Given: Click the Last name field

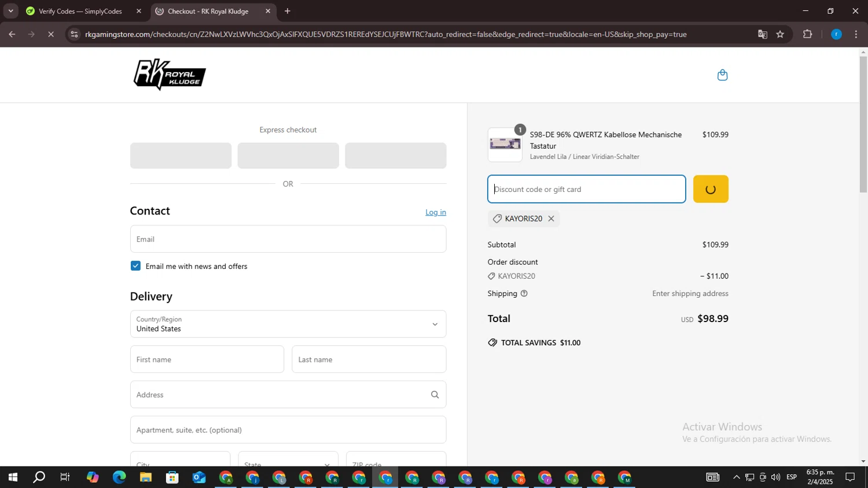Looking at the screenshot, I should (369, 359).
